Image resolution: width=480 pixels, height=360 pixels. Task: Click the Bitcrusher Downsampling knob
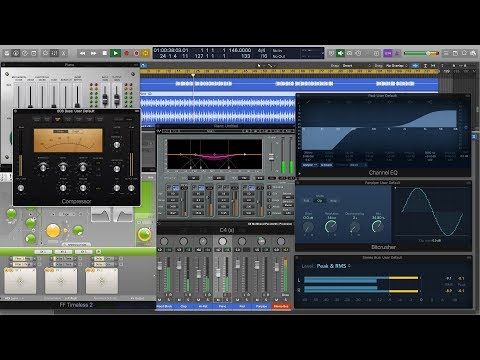[355, 228]
